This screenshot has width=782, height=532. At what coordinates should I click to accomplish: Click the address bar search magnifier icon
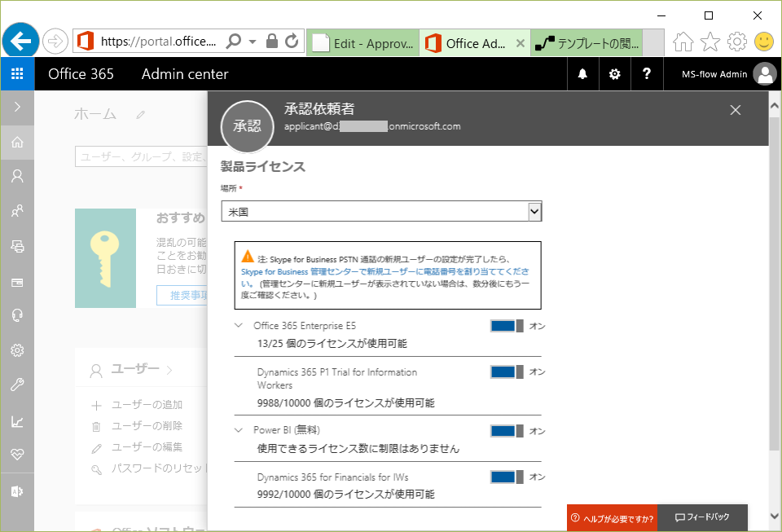coord(233,41)
